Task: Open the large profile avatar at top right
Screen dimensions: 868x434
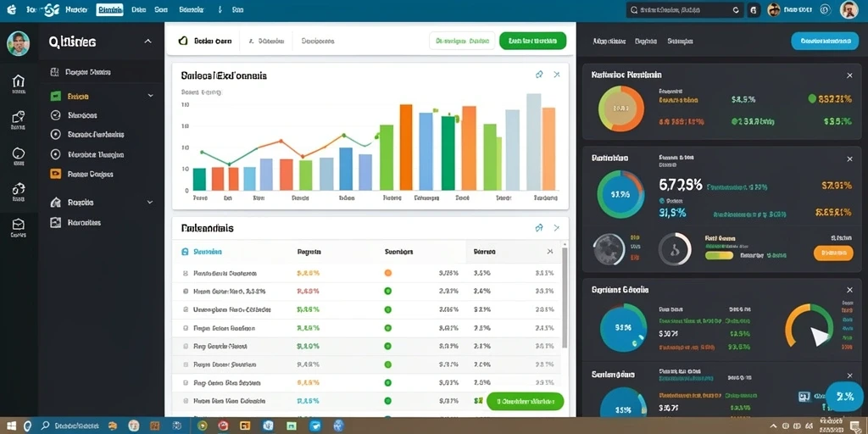Action: 849,10
